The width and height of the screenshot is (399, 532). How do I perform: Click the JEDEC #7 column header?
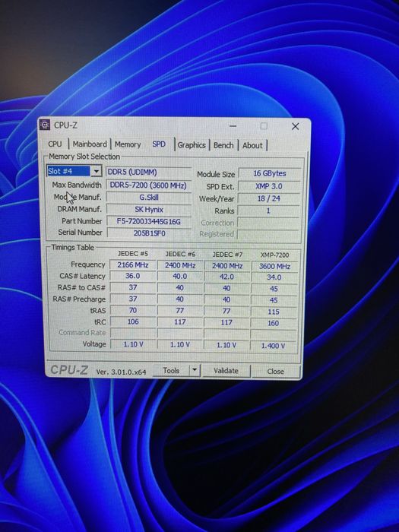tap(227, 254)
